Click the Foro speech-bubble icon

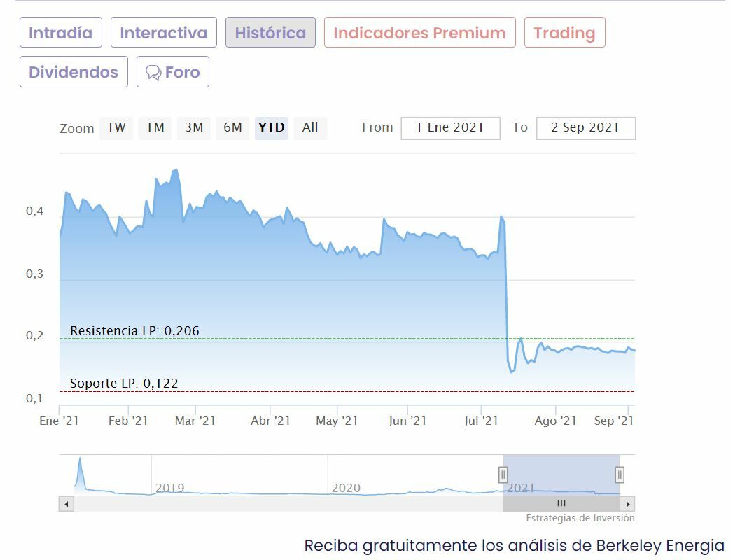(153, 73)
